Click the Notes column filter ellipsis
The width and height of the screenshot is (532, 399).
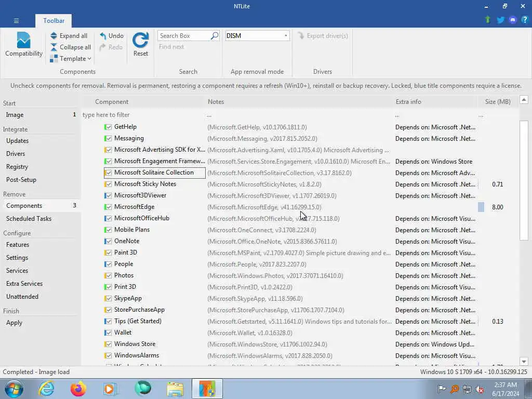pyautogui.click(x=209, y=116)
